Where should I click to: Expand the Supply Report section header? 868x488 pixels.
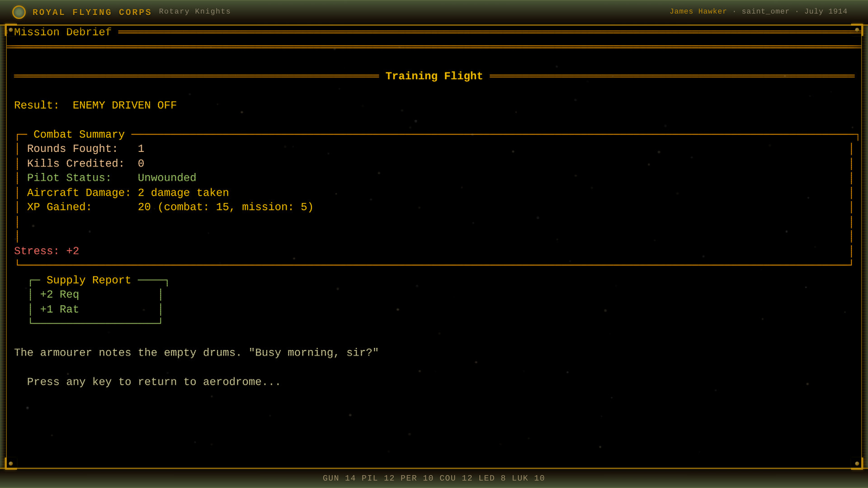pyautogui.click(x=89, y=280)
